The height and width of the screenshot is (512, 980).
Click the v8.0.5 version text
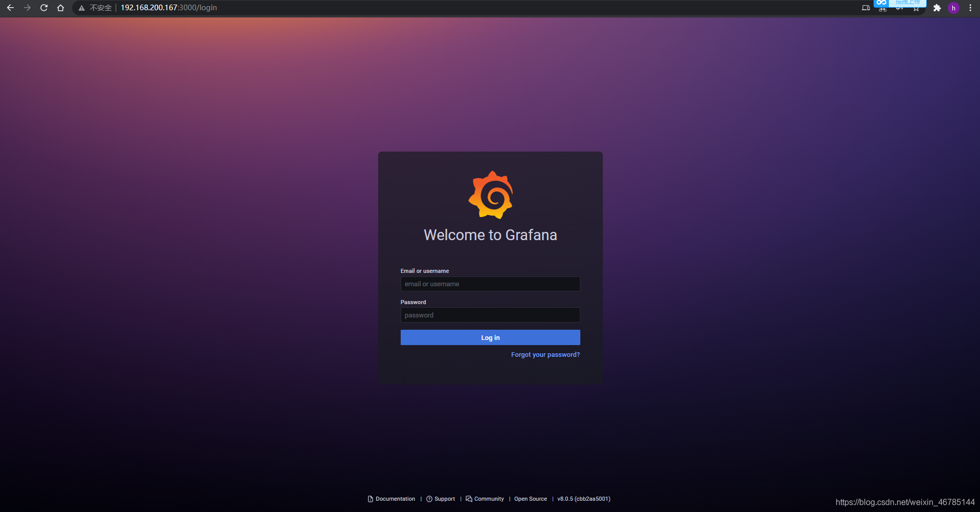(584, 499)
